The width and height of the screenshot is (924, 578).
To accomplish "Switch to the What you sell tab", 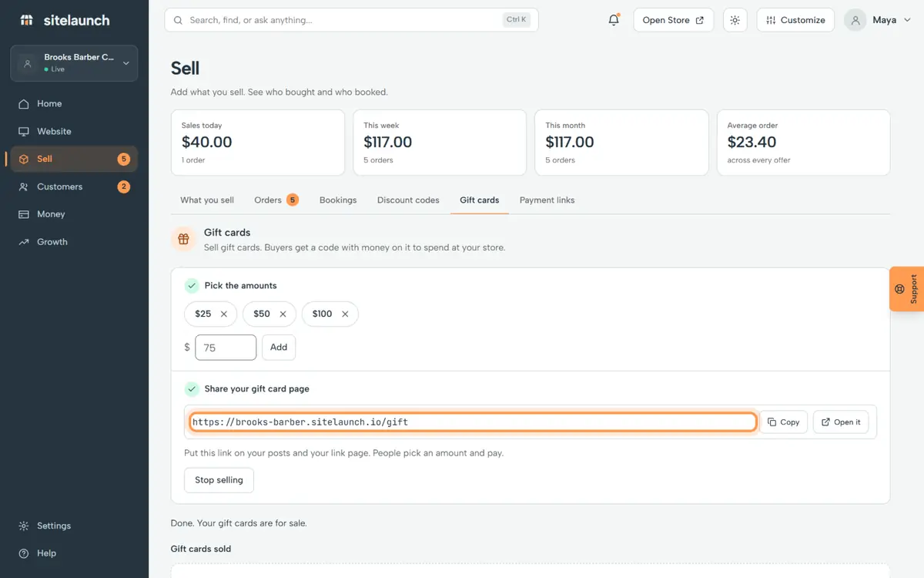I will [x=207, y=200].
